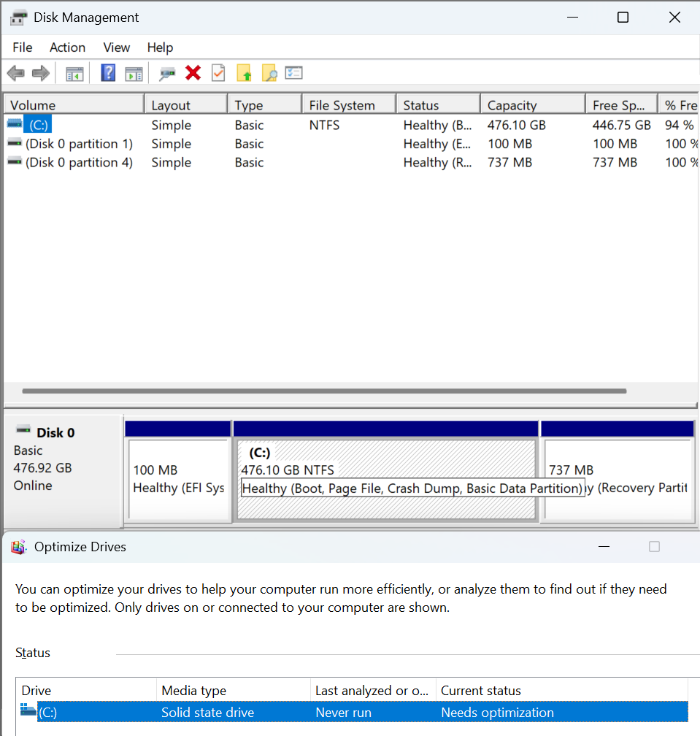700x736 pixels.
Task: Click the 94 % free cell
Action: tap(679, 125)
